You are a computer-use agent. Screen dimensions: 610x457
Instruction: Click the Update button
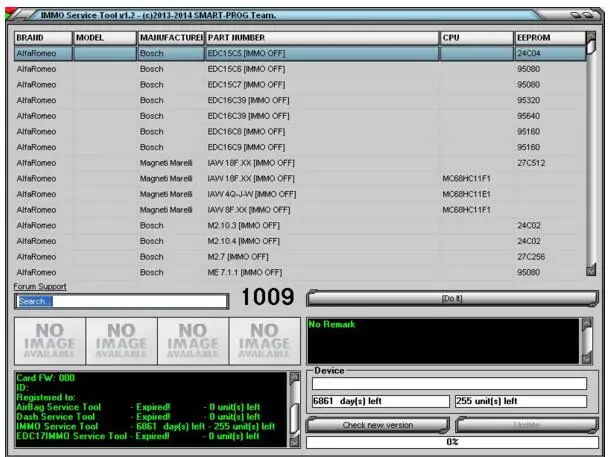527,425
